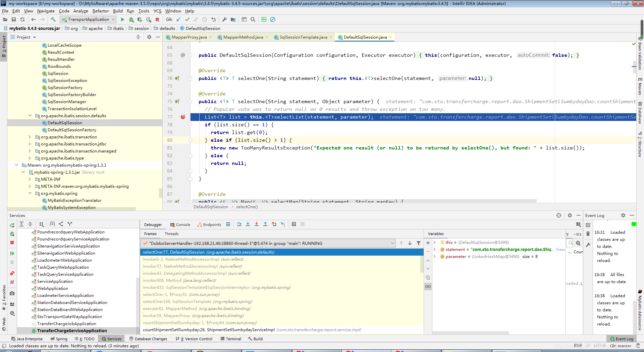Close the MapperProxy.java tab

[x=211, y=37]
